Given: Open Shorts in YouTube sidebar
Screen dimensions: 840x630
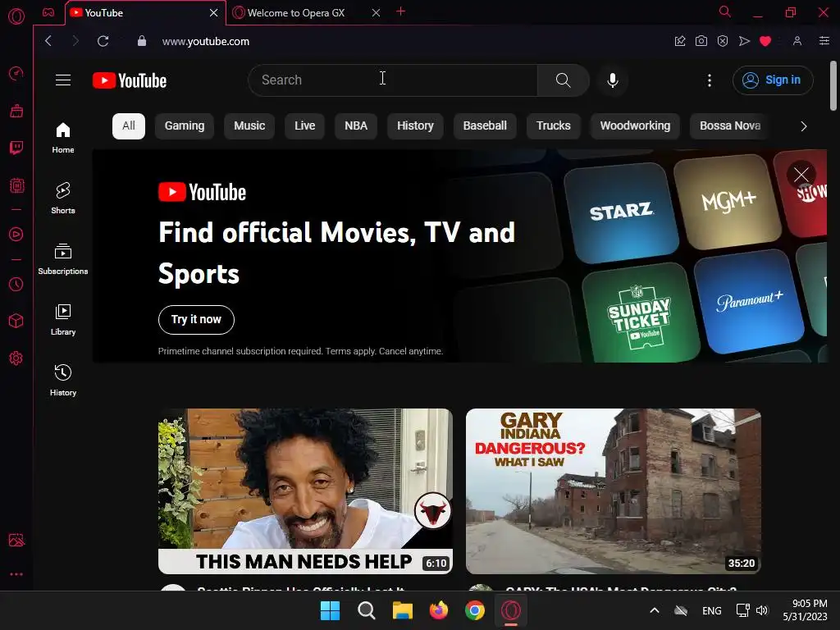Looking at the screenshot, I should (x=63, y=199).
